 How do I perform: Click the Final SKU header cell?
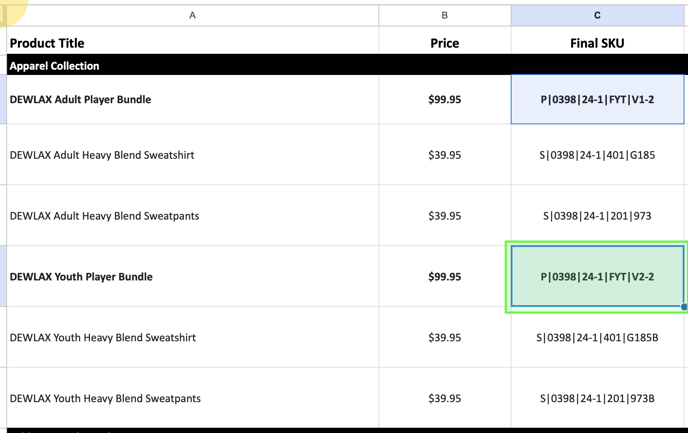(x=597, y=43)
